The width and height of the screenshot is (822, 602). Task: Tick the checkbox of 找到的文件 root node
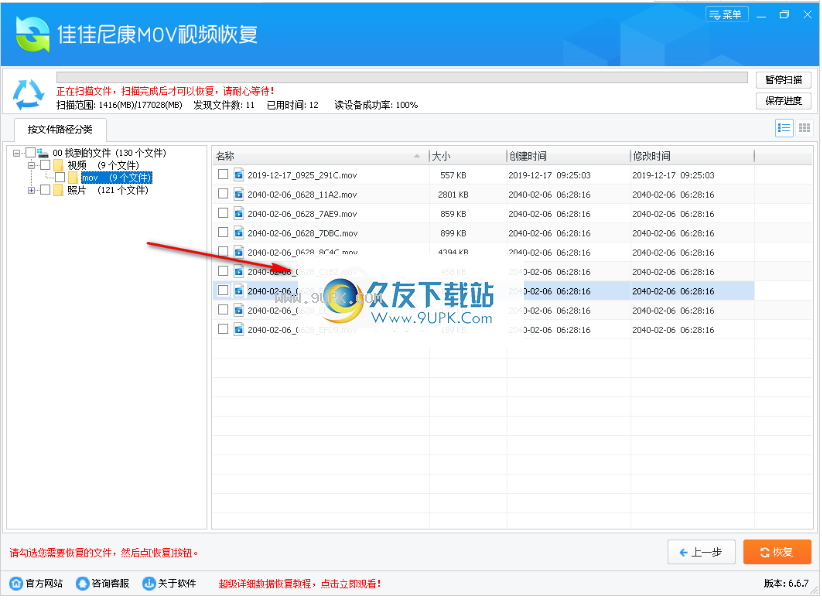(x=30, y=153)
